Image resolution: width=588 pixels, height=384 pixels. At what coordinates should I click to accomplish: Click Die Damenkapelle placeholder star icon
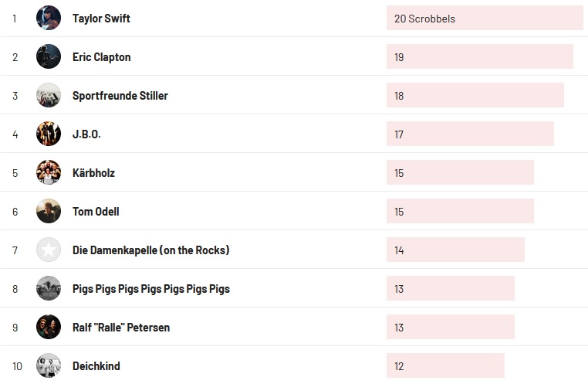pyautogui.click(x=49, y=250)
